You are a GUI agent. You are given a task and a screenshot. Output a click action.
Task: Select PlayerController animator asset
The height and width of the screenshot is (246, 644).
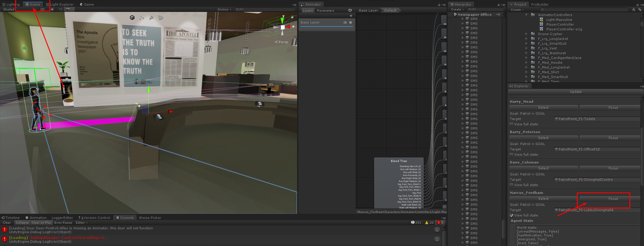(560, 24)
